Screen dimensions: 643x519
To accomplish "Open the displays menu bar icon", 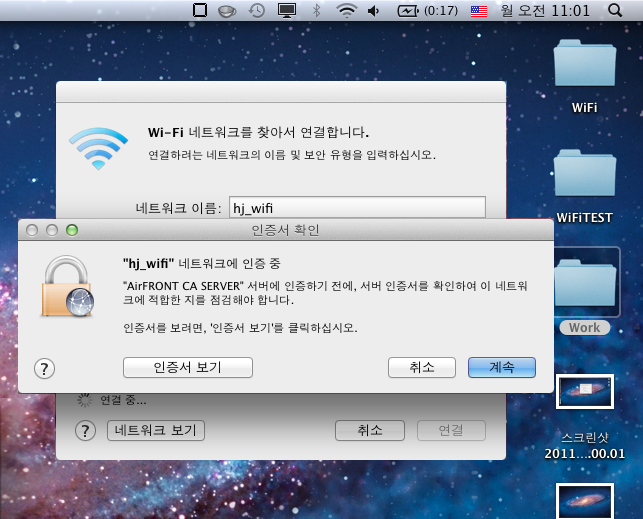I will point(287,11).
